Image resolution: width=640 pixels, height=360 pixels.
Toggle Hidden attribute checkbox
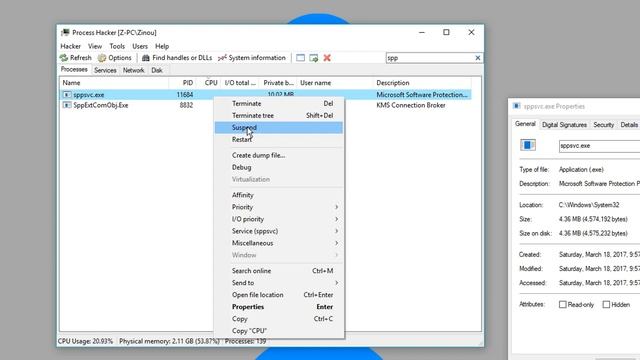(x=606, y=304)
